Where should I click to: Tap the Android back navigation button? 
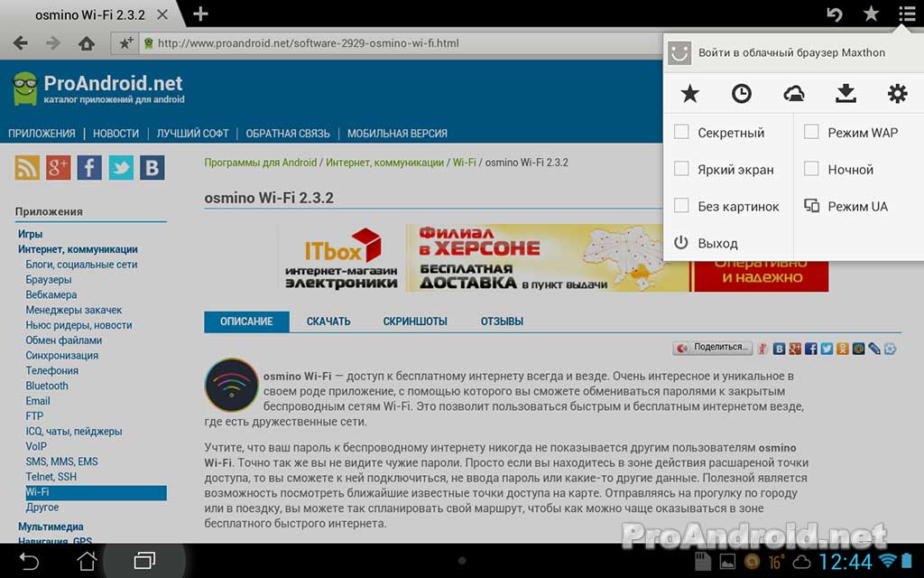pos(28,560)
